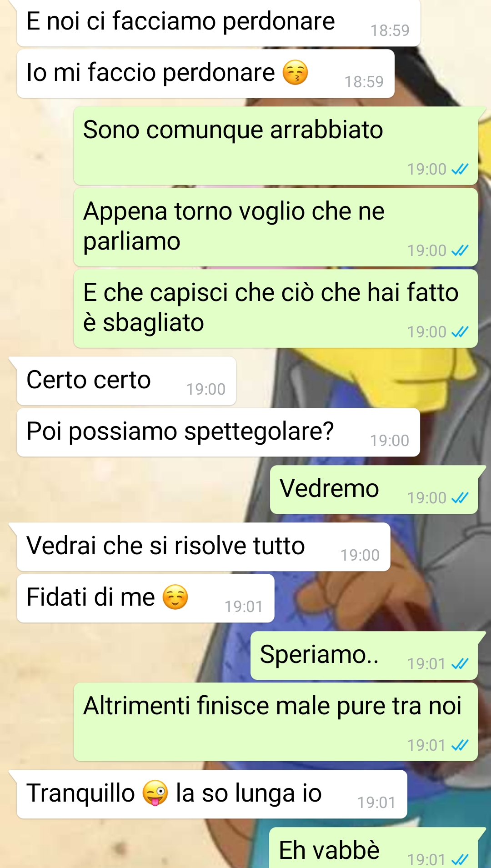Tap blue double ticks on 'Speriamo..' message
This screenshot has width=491, height=868.
coord(460,664)
